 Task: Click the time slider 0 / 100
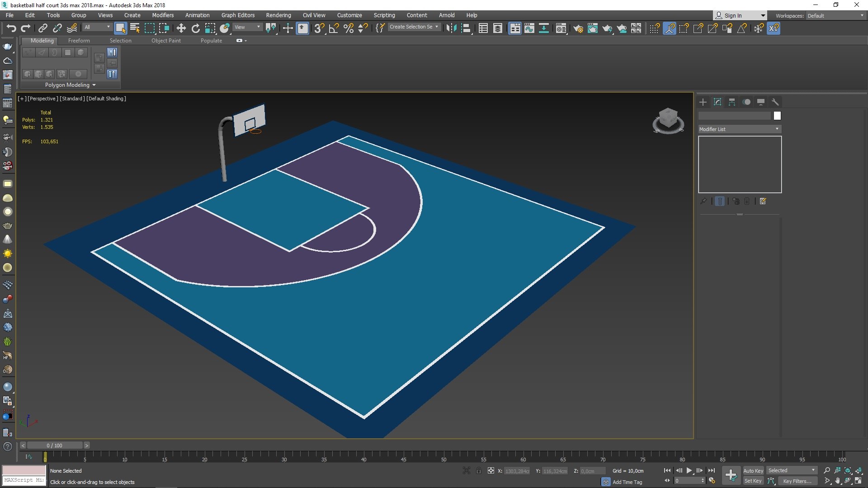pos(54,446)
